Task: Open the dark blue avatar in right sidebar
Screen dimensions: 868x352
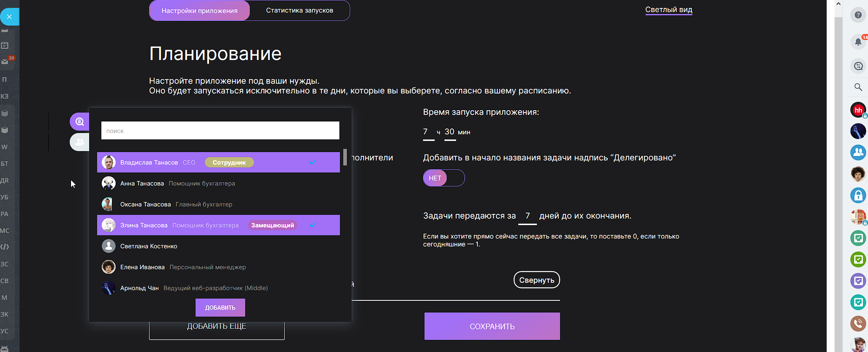Action: 858,131
